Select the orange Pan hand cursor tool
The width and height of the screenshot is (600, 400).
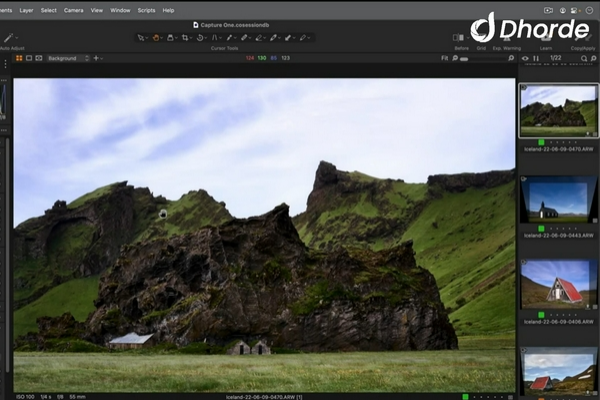pos(157,38)
